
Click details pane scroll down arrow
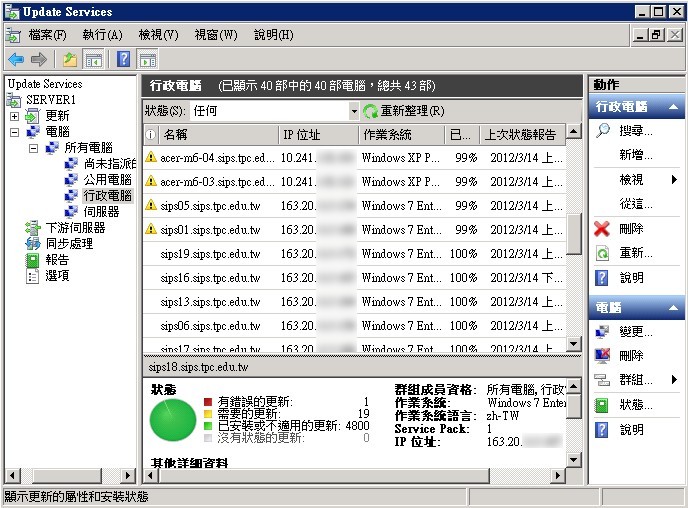(573, 460)
